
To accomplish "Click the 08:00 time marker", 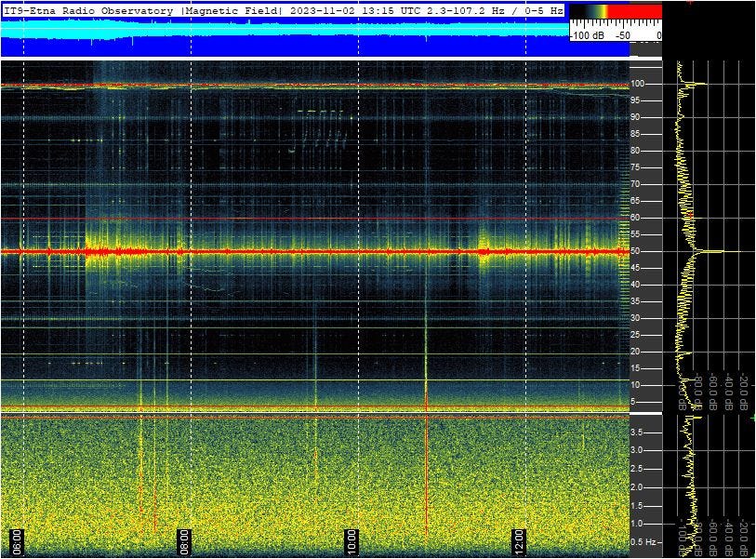I will pos(184,541).
